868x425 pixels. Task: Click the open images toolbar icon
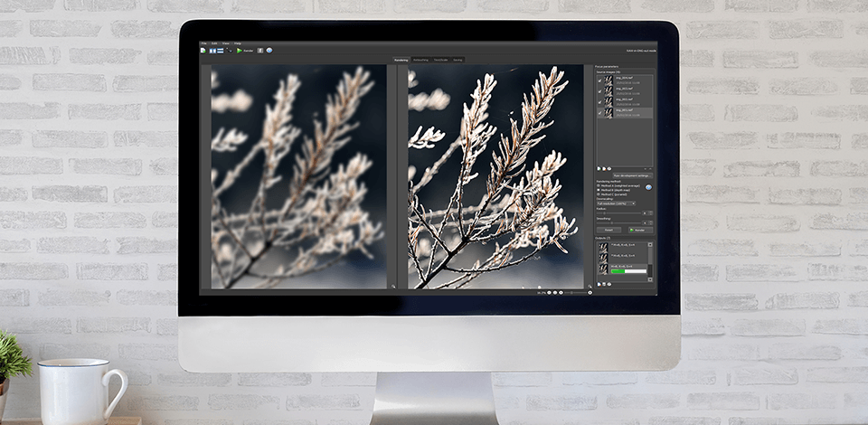(203, 51)
